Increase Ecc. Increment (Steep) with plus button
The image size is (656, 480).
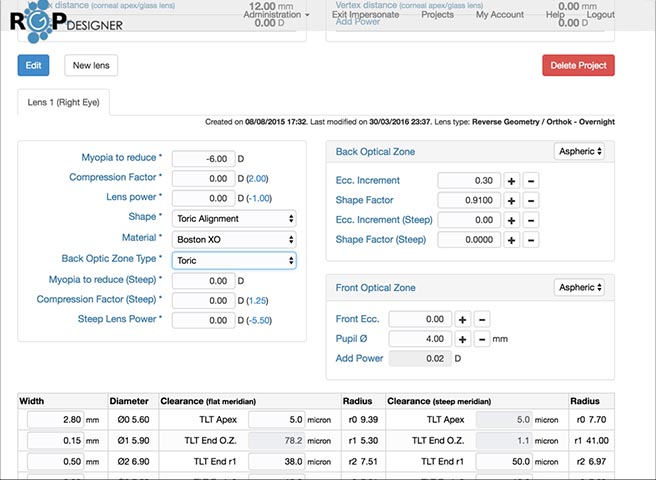[511, 220]
